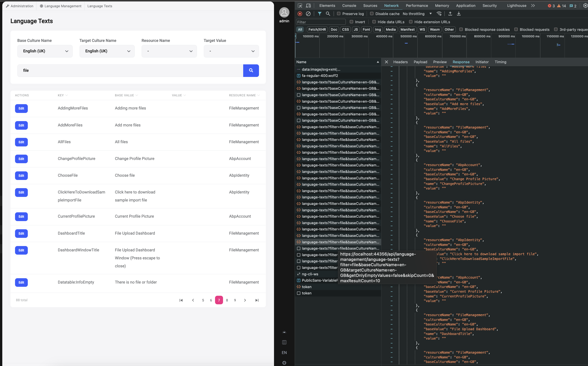Click the record network log icon
Viewport: 588px width, 366px height.
pos(300,14)
